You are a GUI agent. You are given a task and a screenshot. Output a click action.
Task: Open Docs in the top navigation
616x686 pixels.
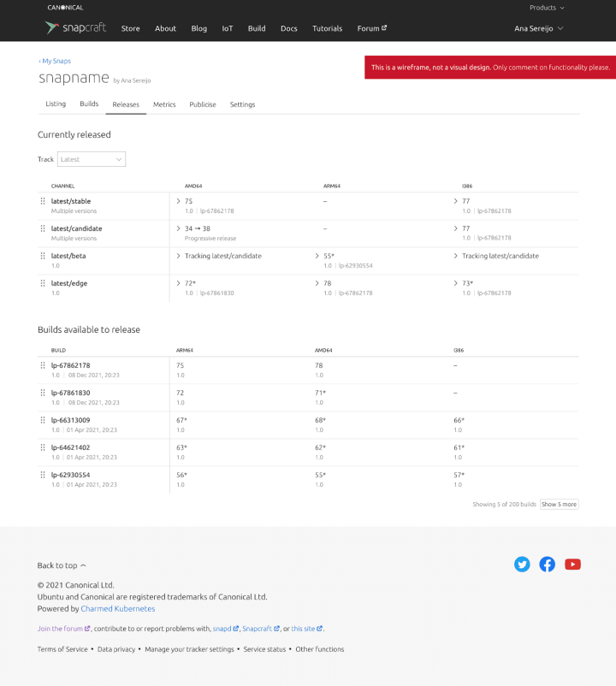(x=289, y=28)
